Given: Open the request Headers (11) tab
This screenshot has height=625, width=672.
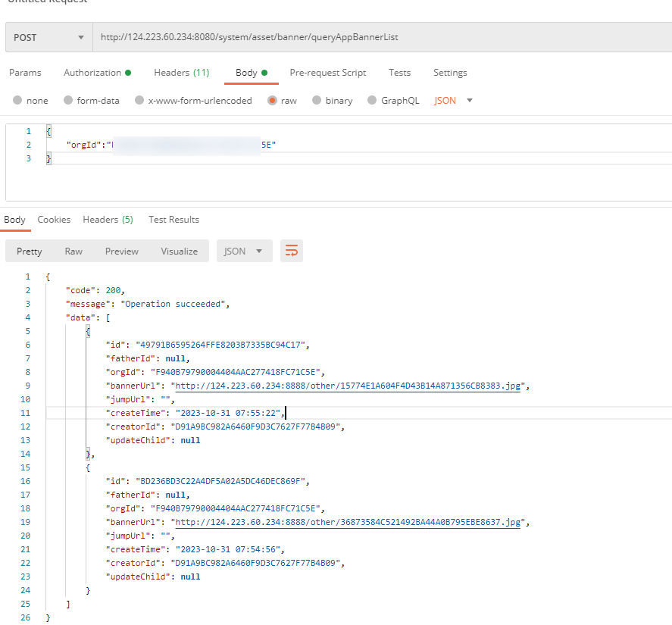Looking at the screenshot, I should 181,73.
